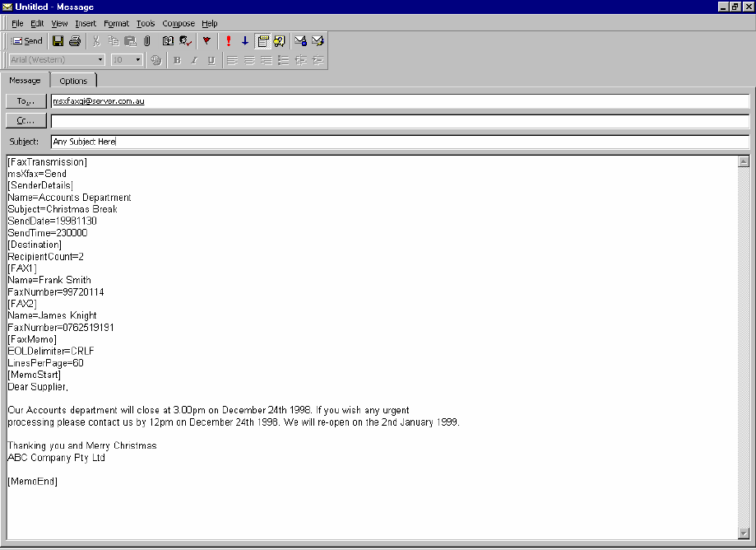Cut selection with scissors icon
This screenshot has width=756, height=550.
[x=96, y=41]
